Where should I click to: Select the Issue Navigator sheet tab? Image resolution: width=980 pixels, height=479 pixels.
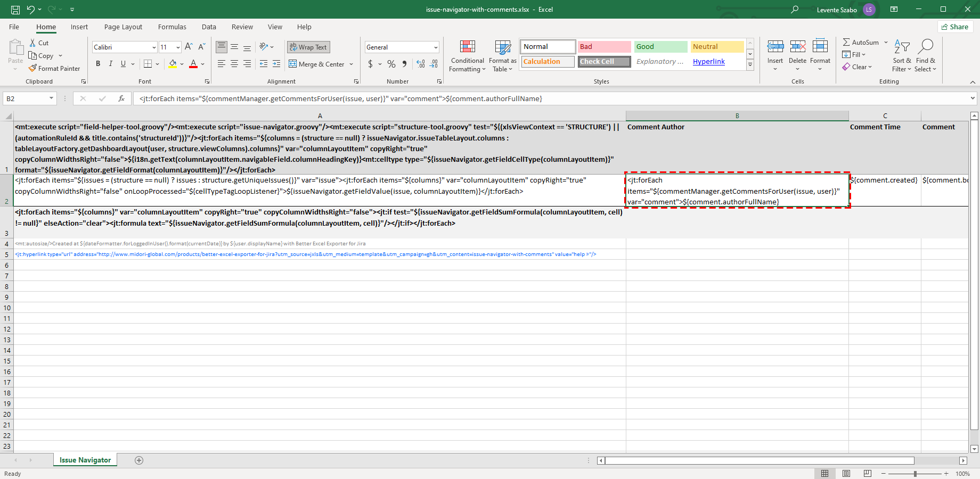click(x=85, y=460)
